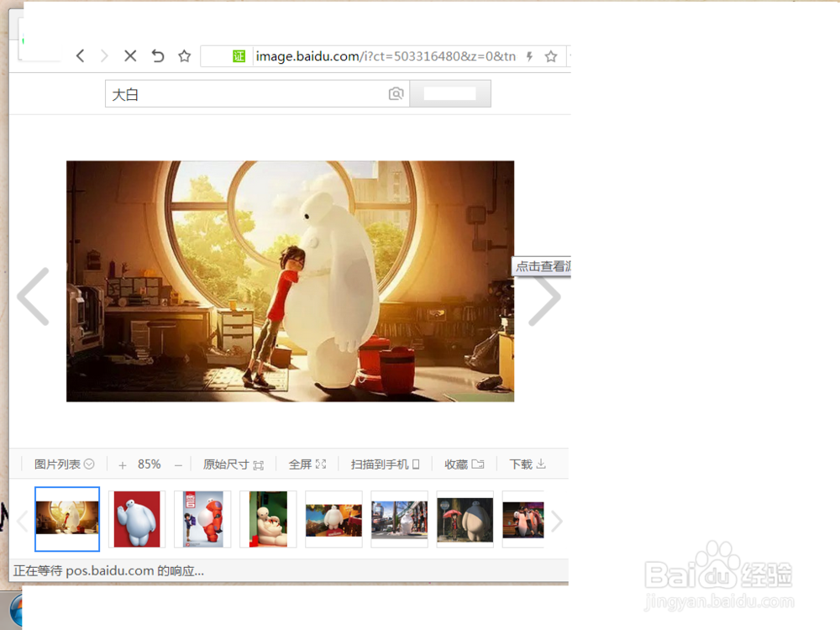Click the undo/restore curved arrow icon

(x=158, y=55)
